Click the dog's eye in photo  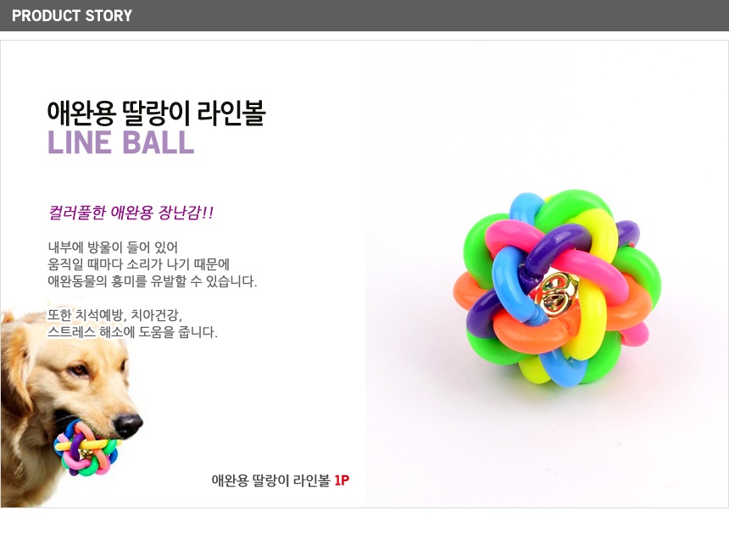79,370
